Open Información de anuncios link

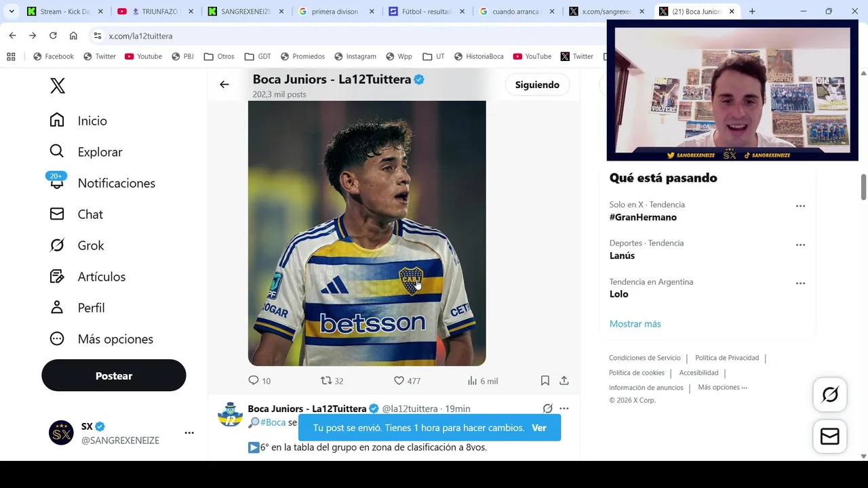pyautogui.click(x=646, y=388)
